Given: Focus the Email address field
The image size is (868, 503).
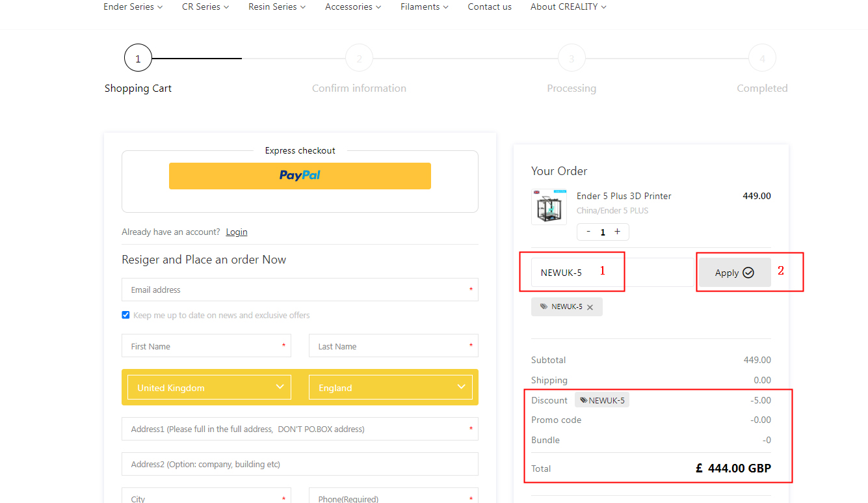Looking at the screenshot, I should click(x=300, y=290).
